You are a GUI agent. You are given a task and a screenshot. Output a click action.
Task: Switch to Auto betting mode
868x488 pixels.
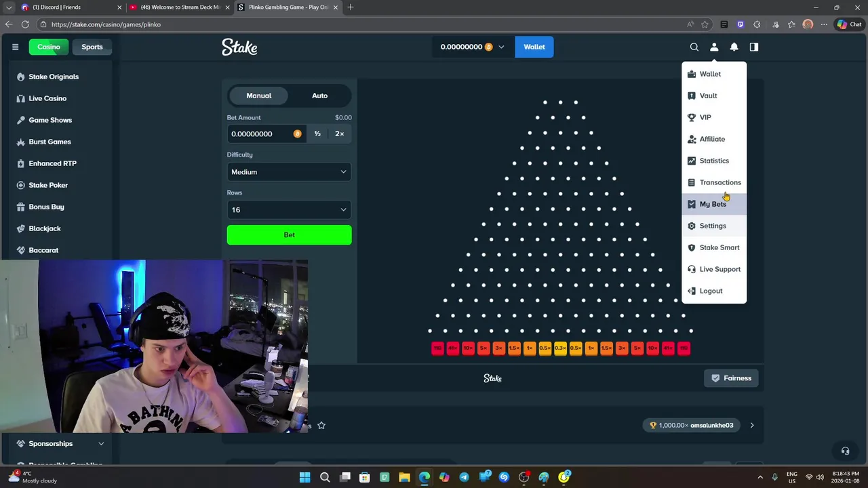[319, 96]
